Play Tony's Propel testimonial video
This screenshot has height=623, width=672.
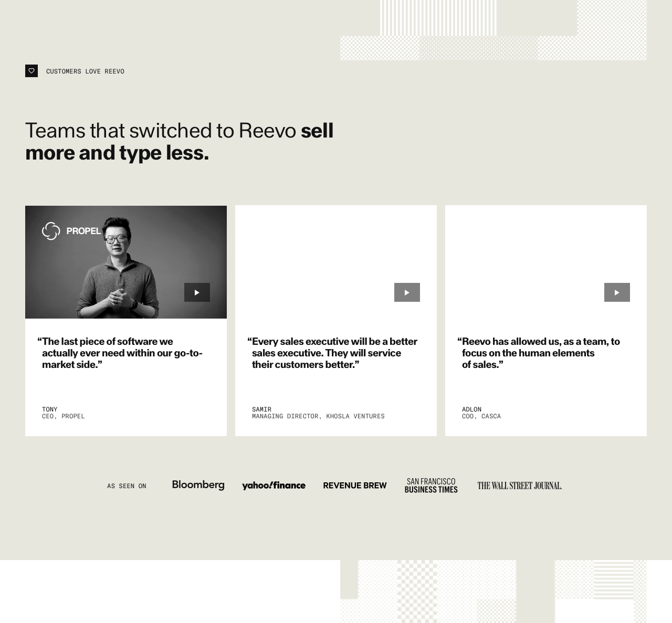pos(197,292)
